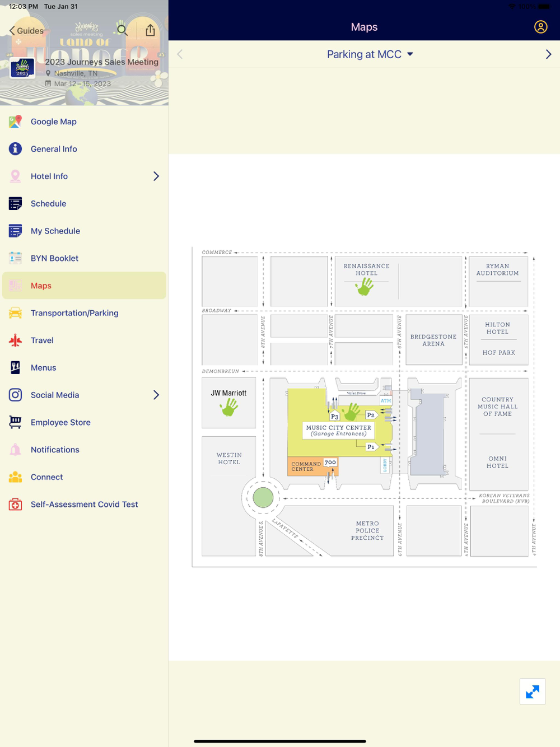
Task: Open search with the magnifier icon
Action: click(122, 30)
